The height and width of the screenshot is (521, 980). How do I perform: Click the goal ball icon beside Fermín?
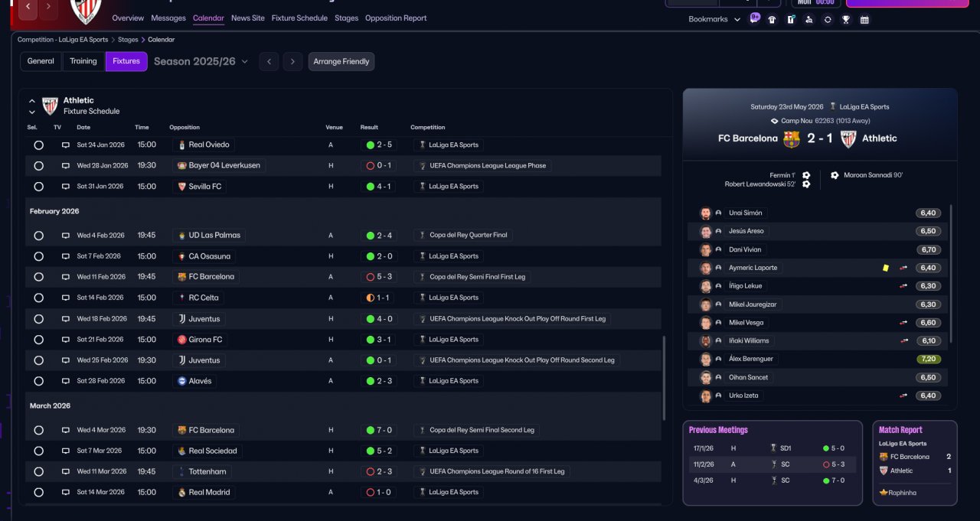(806, 175)
